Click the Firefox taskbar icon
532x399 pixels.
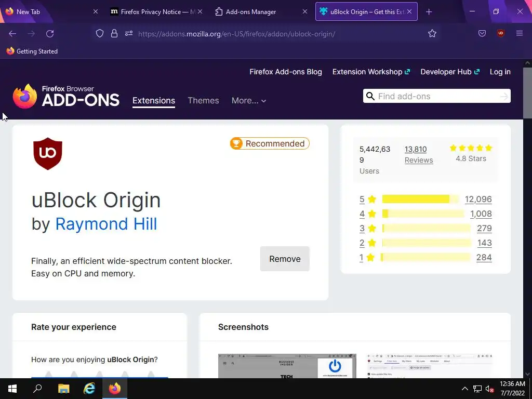pos(115,389)
